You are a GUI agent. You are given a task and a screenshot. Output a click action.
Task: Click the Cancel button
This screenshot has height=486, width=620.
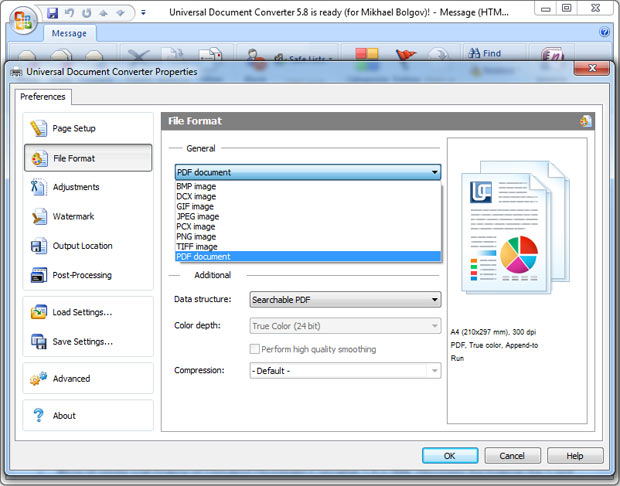(512, 456)
